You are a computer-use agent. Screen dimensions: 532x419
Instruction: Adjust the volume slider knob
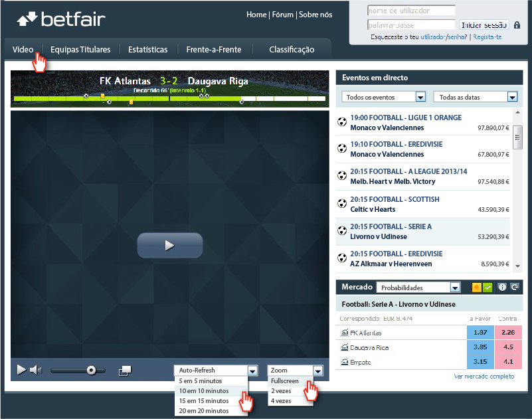(x=91, y=370)
